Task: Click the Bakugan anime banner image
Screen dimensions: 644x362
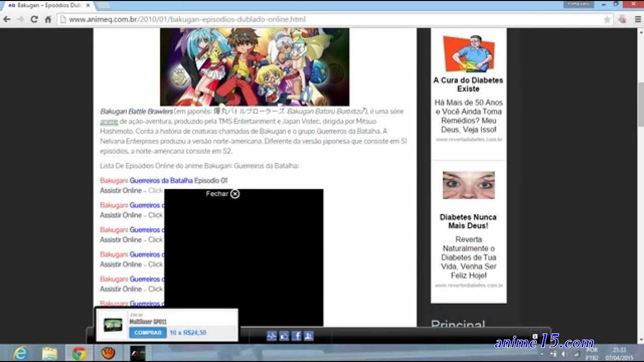Action: coord(255,67)
